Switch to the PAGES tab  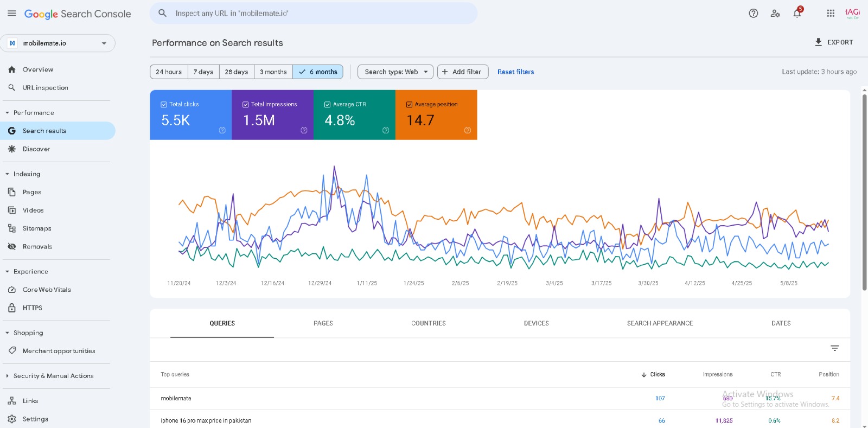[323, 323]
